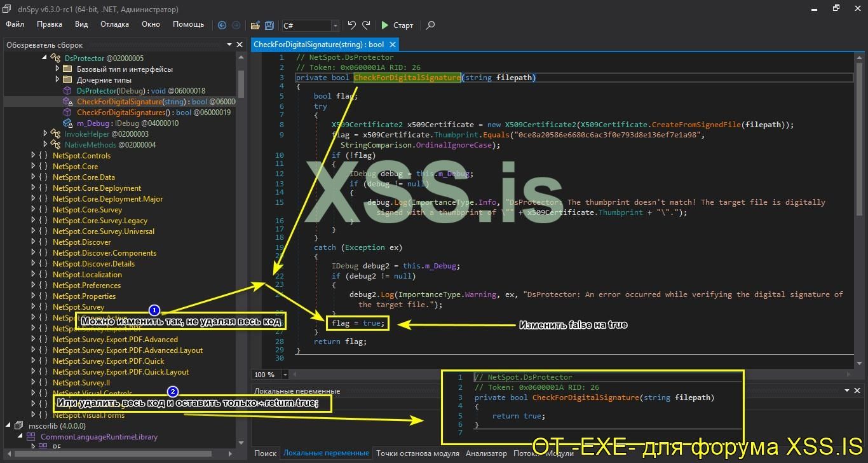Viewport: 868px width, 463px height.
Task: Redo the action in the toolbar
Action: (x=366, y=25)
